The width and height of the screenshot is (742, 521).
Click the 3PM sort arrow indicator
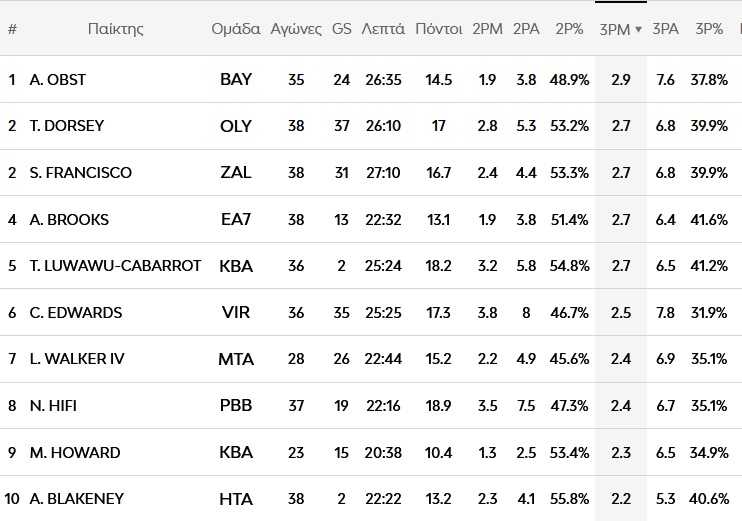(639, 30)
